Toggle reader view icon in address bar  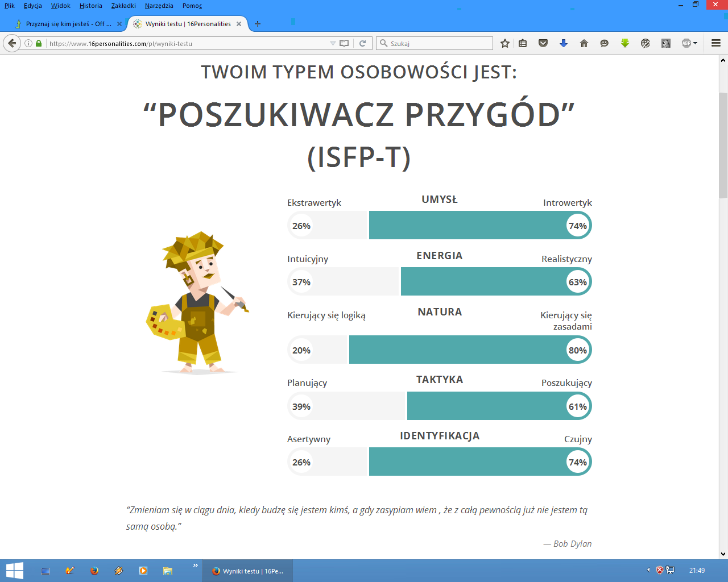[344, 43]
